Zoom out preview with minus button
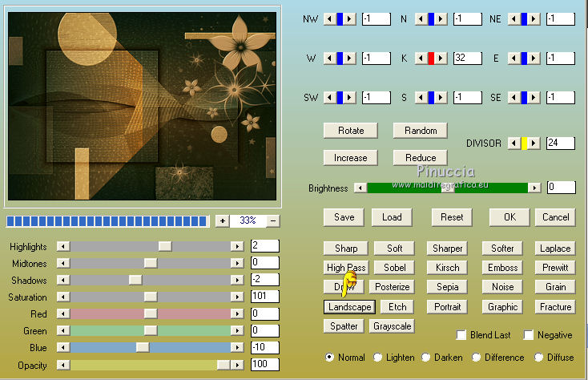Image resolution: width=588 pixels, height=380 pixels. click(273, 221)
